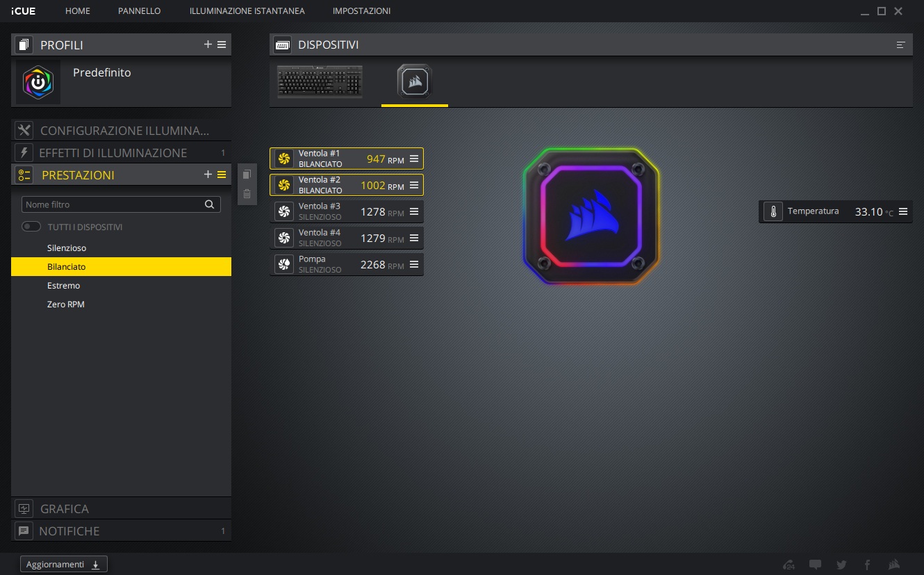Add a new profile with the plus icon
Image resolution: width=924 pixels, height=575 pixels.
click(208, 44)
